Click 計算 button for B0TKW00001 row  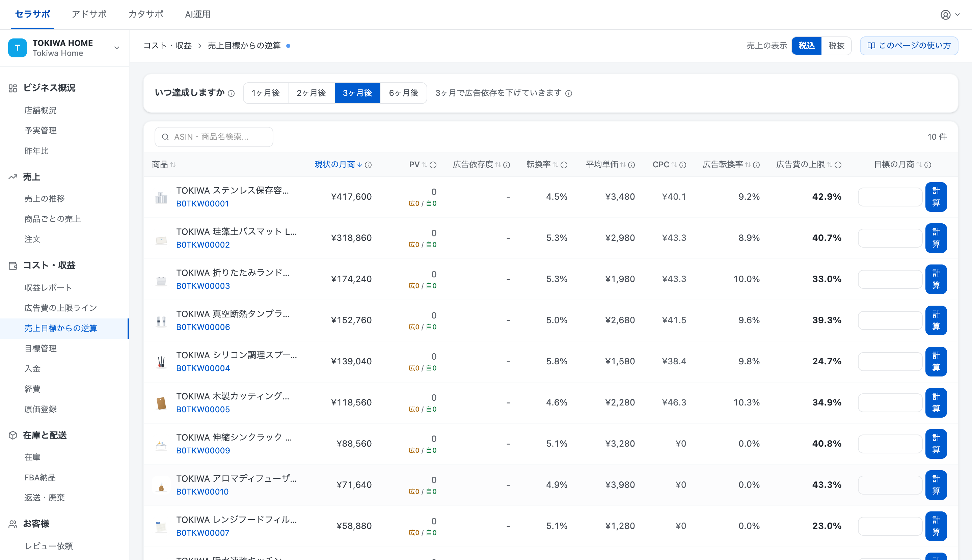[936, 197]
